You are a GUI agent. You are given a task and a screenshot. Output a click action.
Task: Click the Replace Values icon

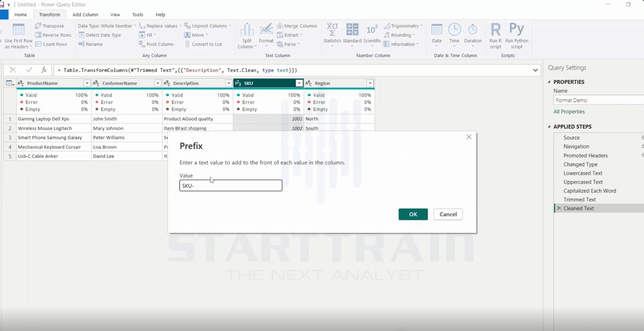point(142,26)
